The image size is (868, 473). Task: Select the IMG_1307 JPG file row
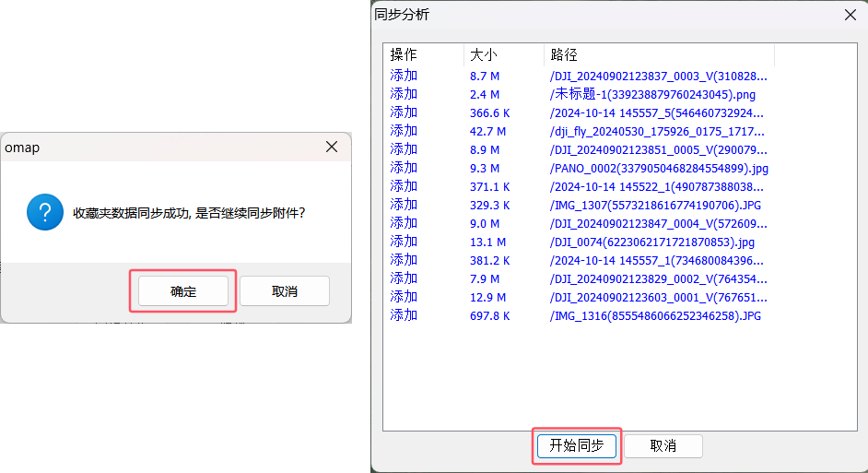(655, 205)
